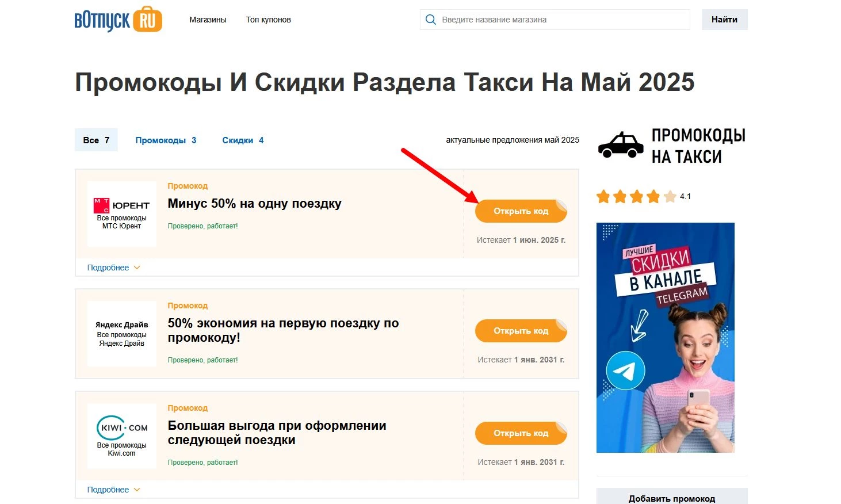The image size is (841, 504).
Task: Select the Все 7 tab
Action: [x=95, y=140]
